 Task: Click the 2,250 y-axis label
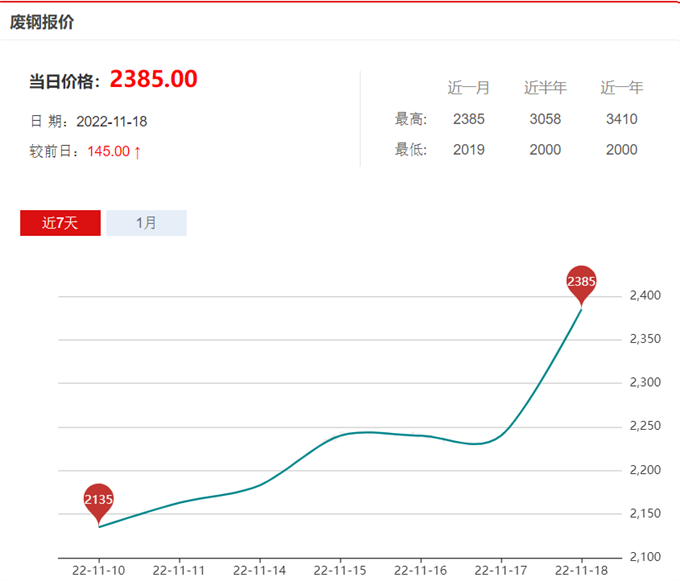point(645,426)
